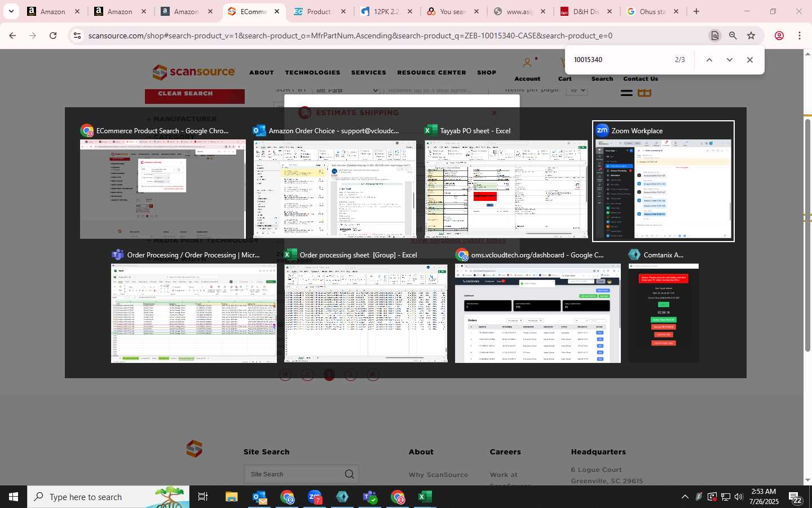Open Outlook from the taskbar
The height and width of the screenshot is (508, 812).
pos(259,497)
